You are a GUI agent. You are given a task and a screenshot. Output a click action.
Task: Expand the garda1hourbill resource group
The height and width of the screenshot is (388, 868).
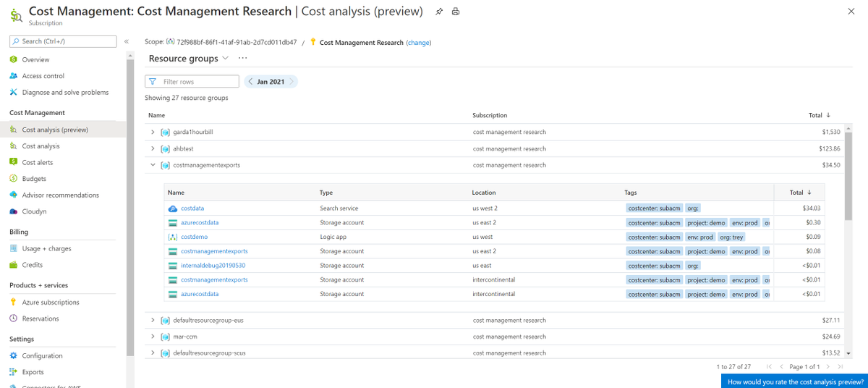pyautogui.click(x=153, y=132)
